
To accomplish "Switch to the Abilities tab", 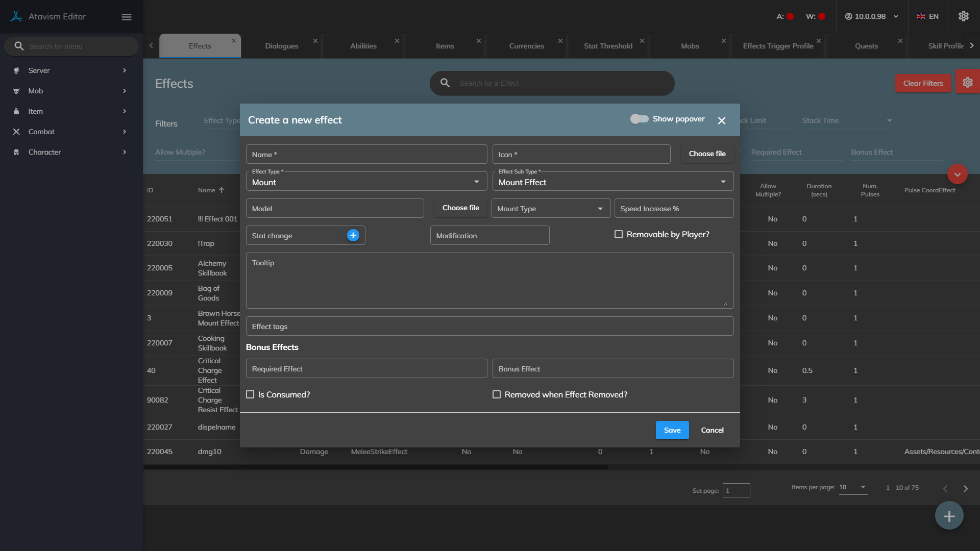I will coord(363,46).
